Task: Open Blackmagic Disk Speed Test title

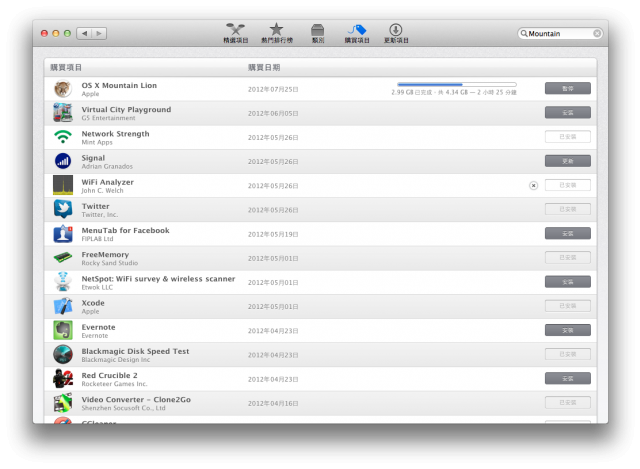Action: coord(135,351)
